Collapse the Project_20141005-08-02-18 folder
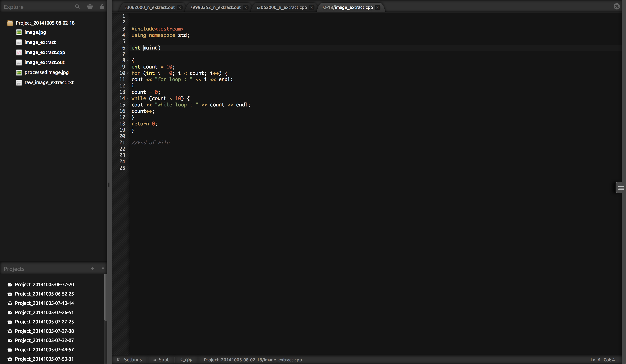This screenshot has width=626, height=364. pyautogui.click(x=10, y=23)
